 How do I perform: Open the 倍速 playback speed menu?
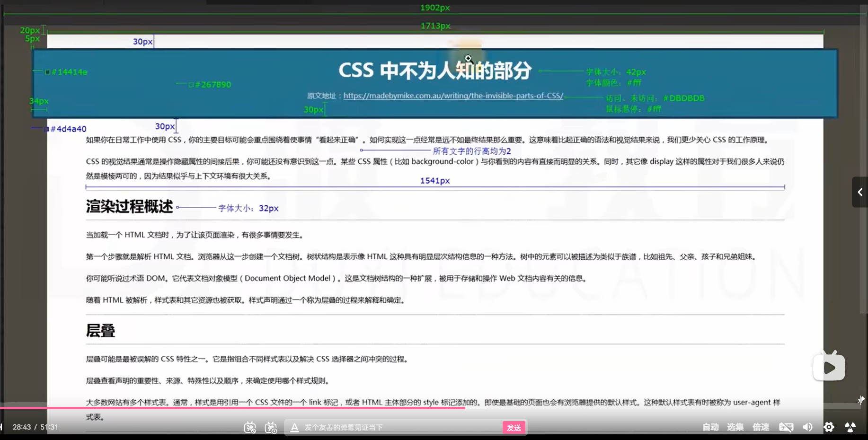(761, 427)
